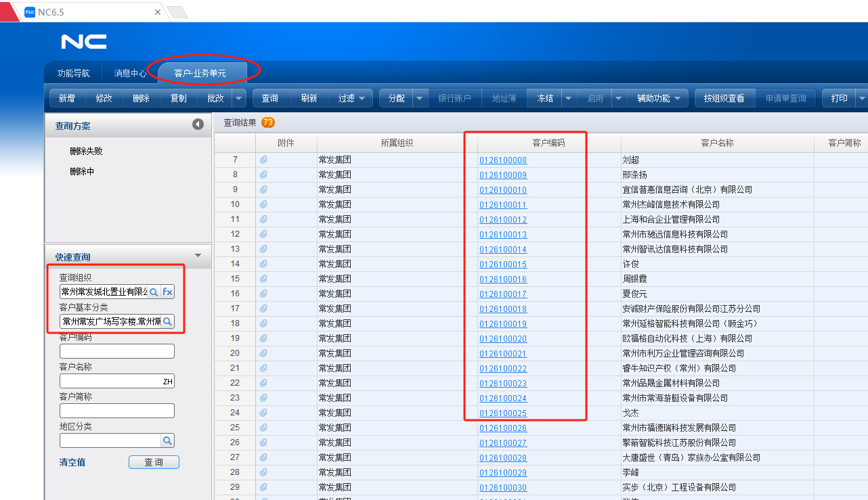Click the 查询 button in quick query panel

154,462
